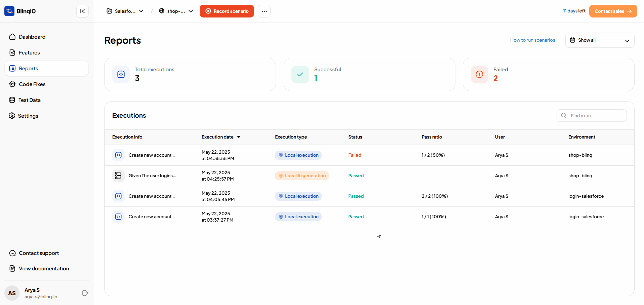Go to the Features section

tap(46, 53)
